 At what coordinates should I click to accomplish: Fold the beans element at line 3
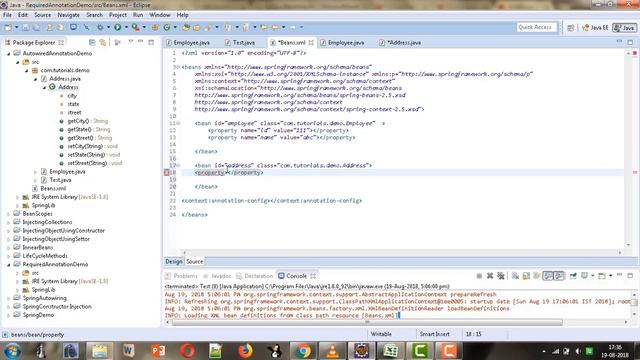coord(178,67)
